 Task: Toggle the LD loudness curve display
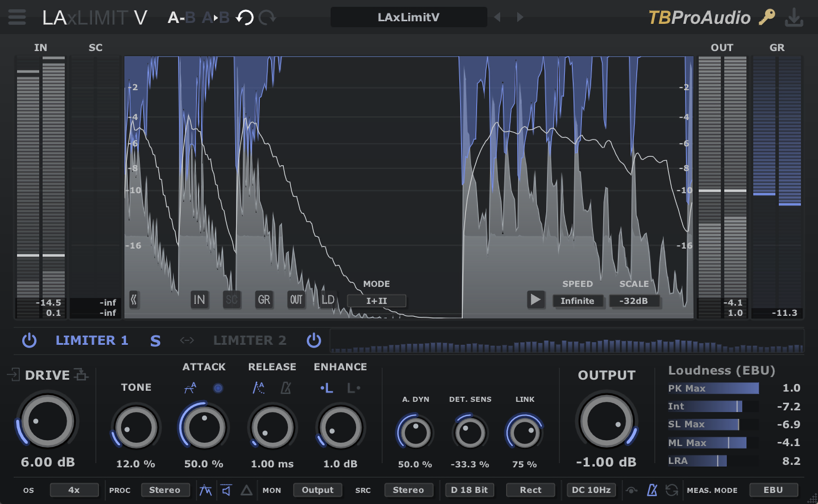tap(328, 300)
